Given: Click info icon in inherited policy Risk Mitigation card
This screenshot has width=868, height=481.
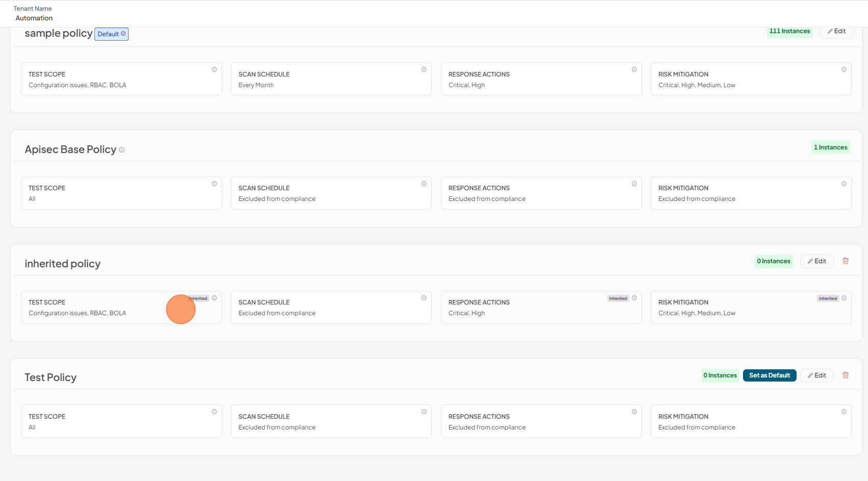Looking at the screenshot, I should click(844, 298).
